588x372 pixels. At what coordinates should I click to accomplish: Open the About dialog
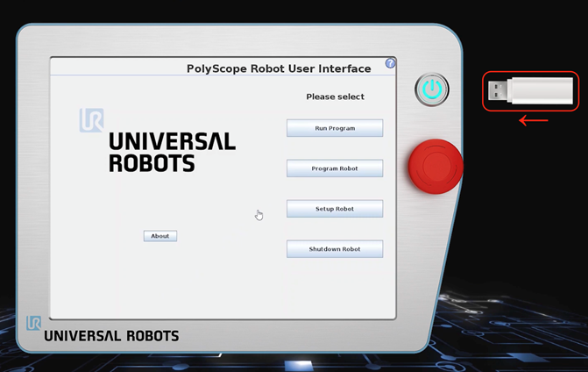pyautogui.click(x=160, y=236)
